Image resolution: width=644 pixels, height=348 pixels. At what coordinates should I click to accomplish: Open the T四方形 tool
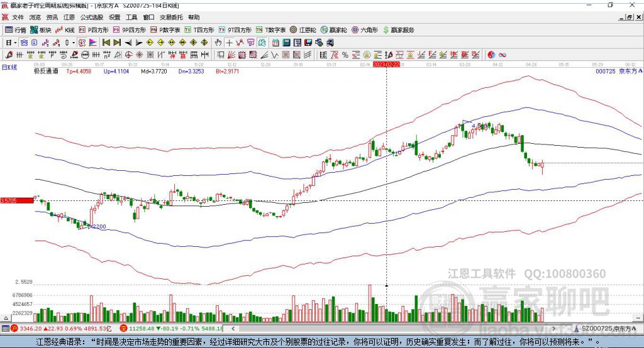click(199, 30)
